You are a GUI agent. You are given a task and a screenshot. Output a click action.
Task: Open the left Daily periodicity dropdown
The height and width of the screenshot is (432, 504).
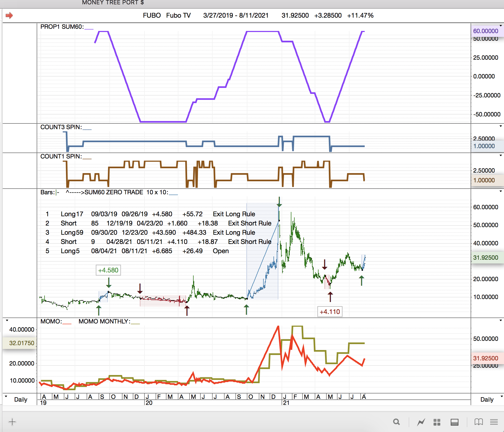6,396
